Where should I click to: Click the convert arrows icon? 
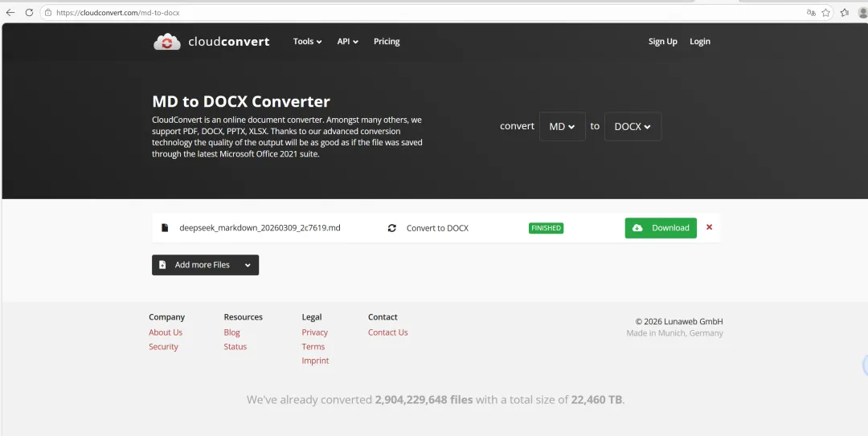(x=392, y=228)
